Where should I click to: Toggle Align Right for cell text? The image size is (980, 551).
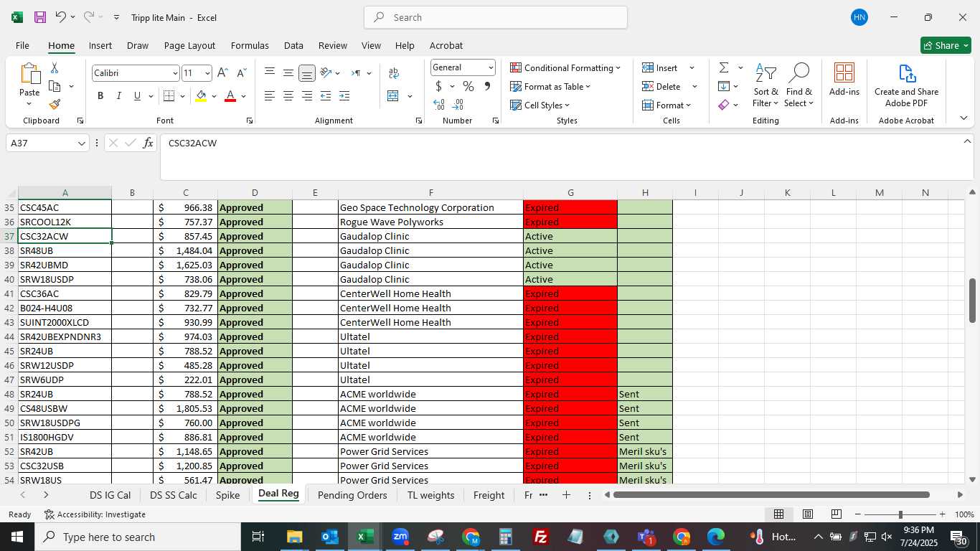pyautogui.click(x=307, y=96)
